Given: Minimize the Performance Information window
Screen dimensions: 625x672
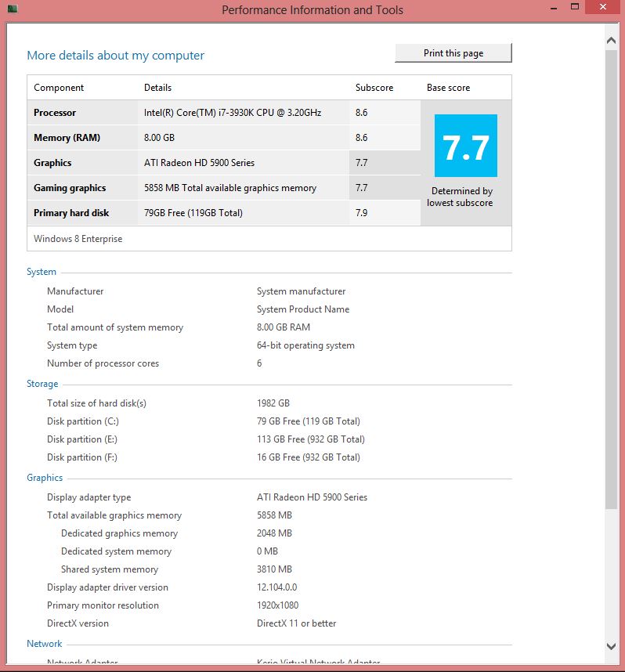Looking at the screenshot, I should tap(554, 8).
